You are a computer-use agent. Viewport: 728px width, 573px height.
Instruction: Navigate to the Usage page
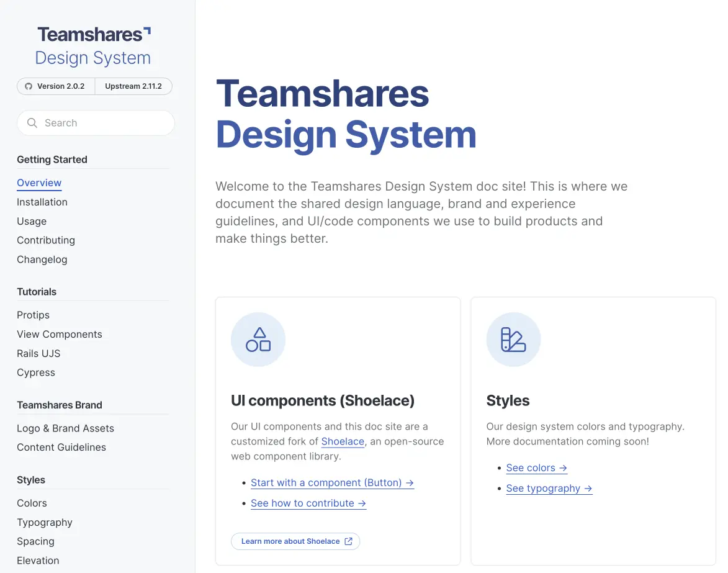[x=32, y=222]
